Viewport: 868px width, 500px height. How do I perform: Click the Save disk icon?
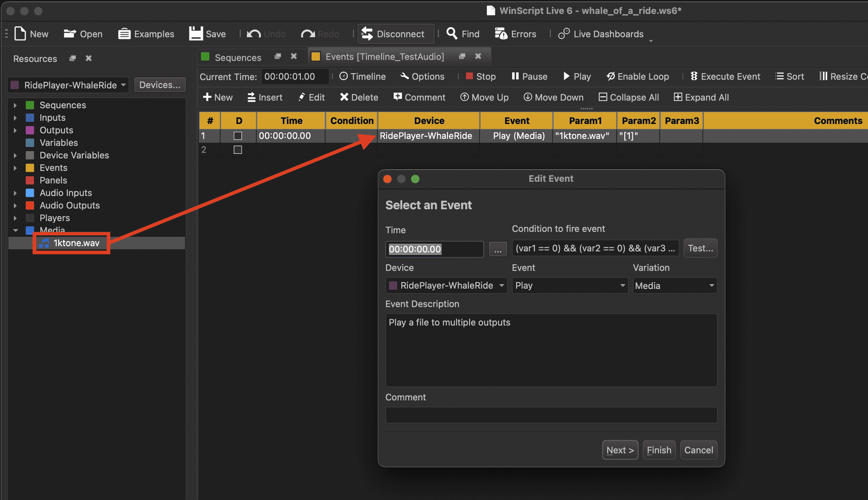[x=196, y=34]
